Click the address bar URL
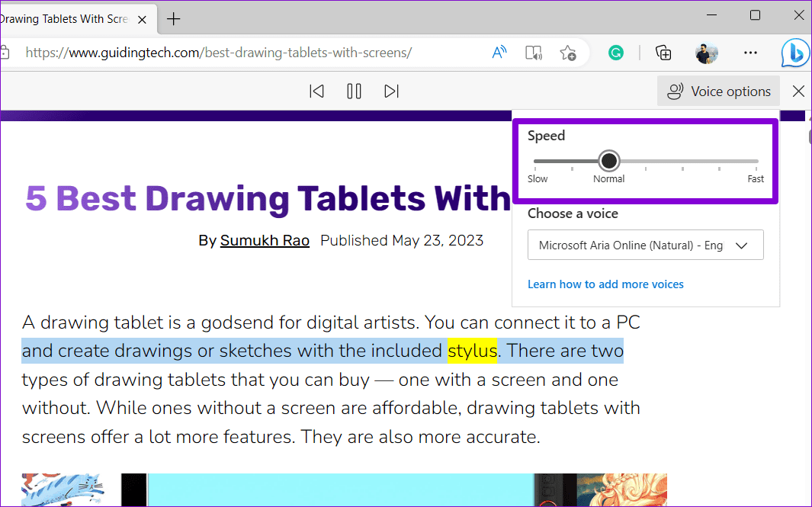812x507 pixels. (x=219, y=53)
